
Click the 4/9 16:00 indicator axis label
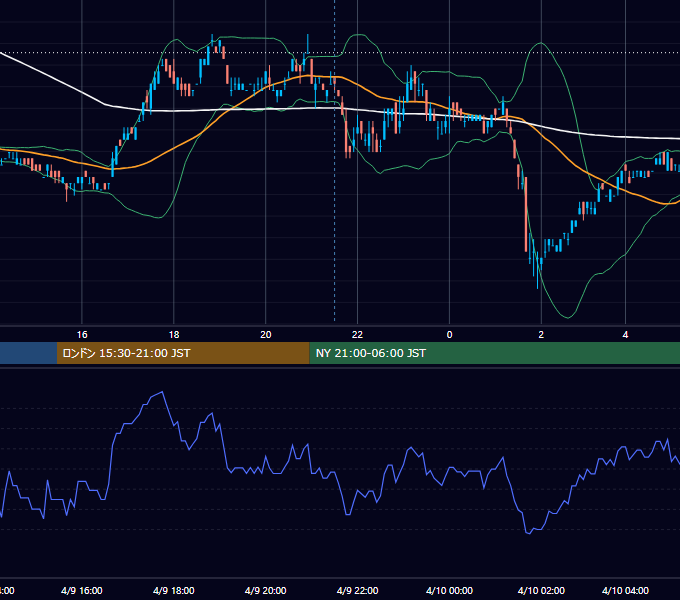82,590
